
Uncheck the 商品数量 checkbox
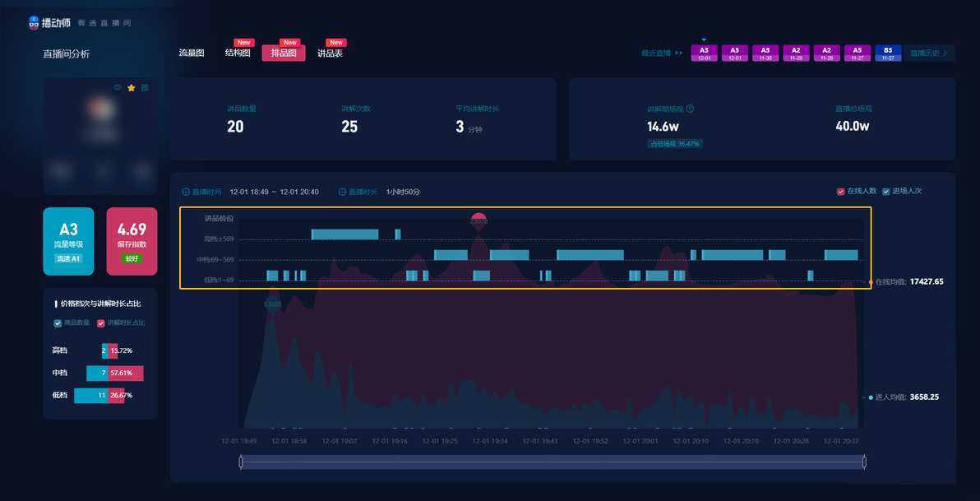(58, 323)
